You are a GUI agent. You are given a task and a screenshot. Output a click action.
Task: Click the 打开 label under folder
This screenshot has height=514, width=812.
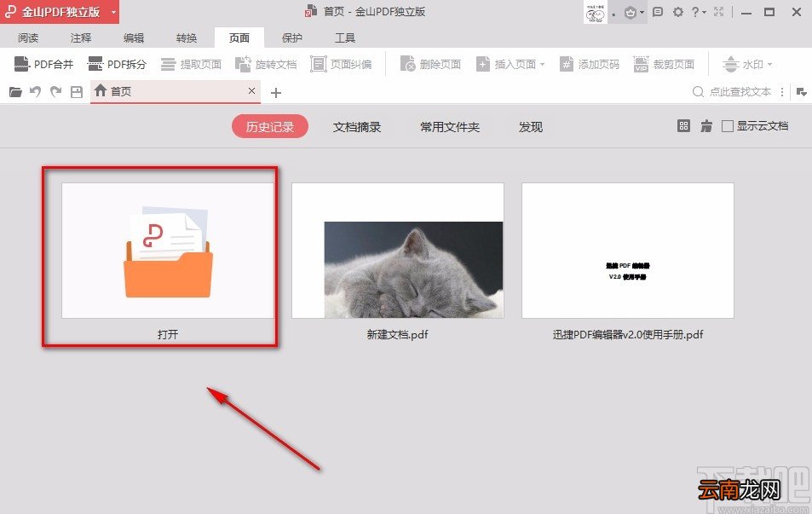tap(168, 335)
